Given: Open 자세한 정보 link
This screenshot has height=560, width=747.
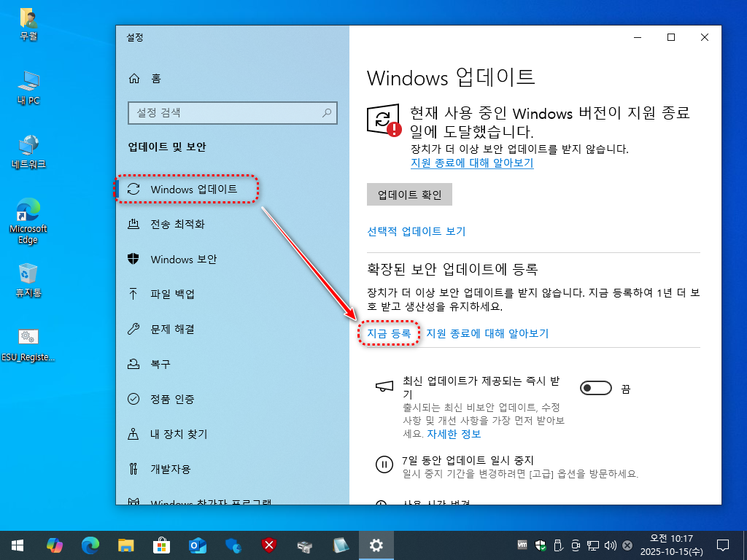Looking at the screenshot, I should point(454,435).
